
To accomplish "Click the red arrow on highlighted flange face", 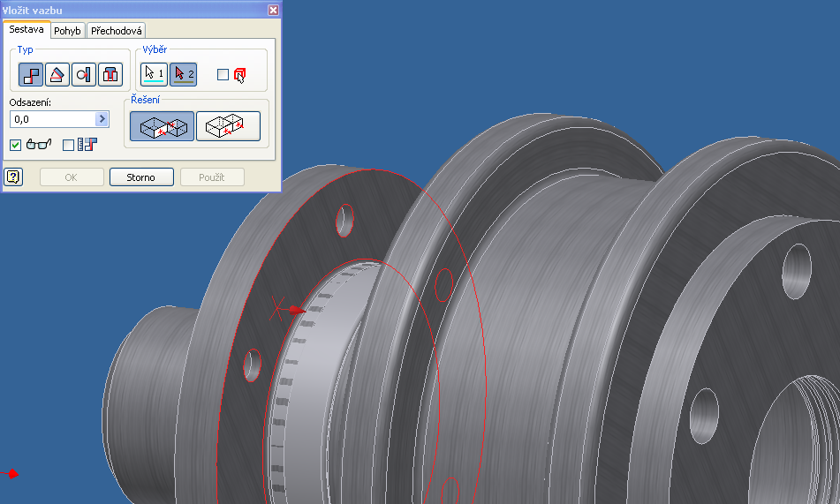I will [296, 310].
